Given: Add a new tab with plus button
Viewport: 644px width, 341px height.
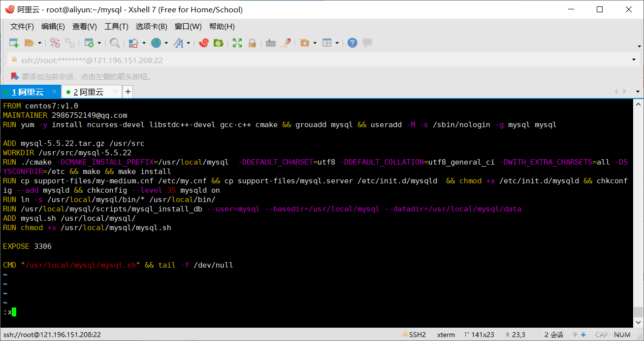Looking at the screenshot, I should point(128,92).
